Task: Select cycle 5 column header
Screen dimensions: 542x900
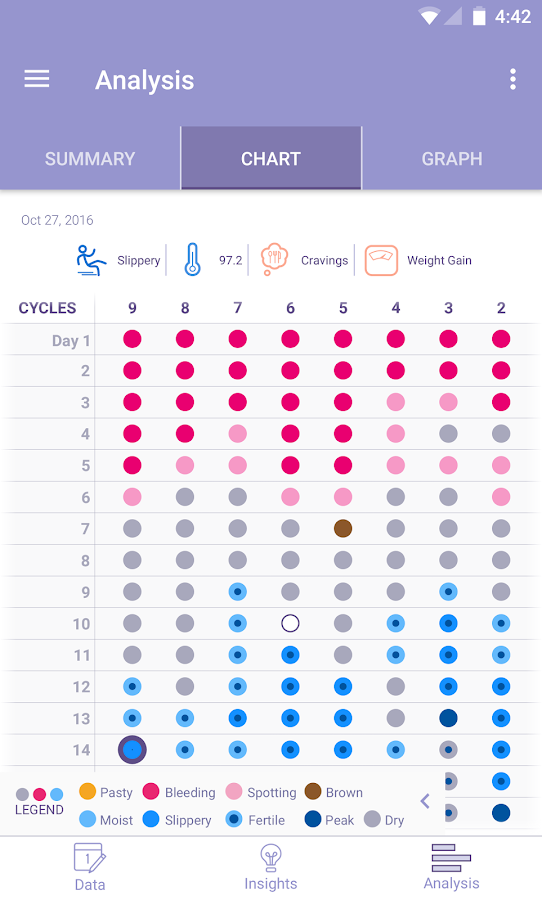Action: click(343, 308)
